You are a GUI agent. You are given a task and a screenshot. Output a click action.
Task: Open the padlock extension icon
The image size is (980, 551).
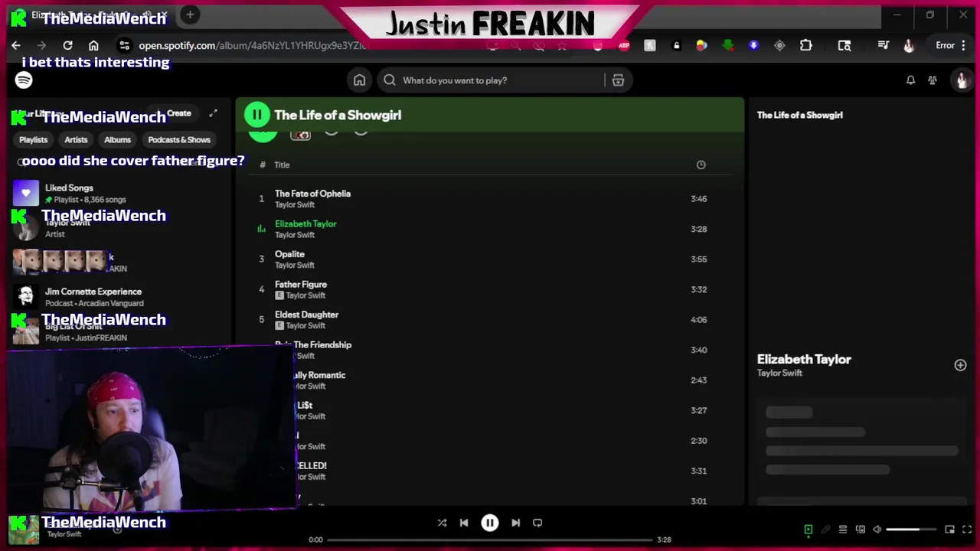[676, 45]
